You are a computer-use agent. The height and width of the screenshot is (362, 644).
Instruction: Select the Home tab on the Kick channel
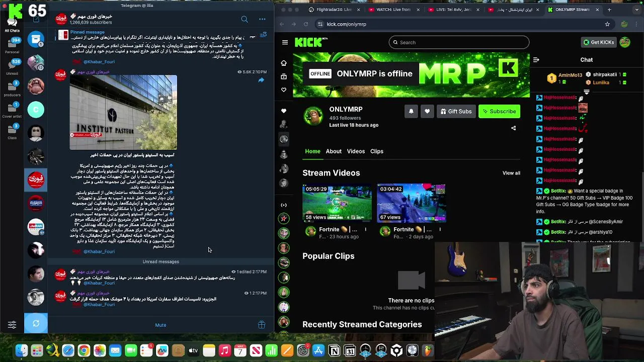click(x=312, y=151)
